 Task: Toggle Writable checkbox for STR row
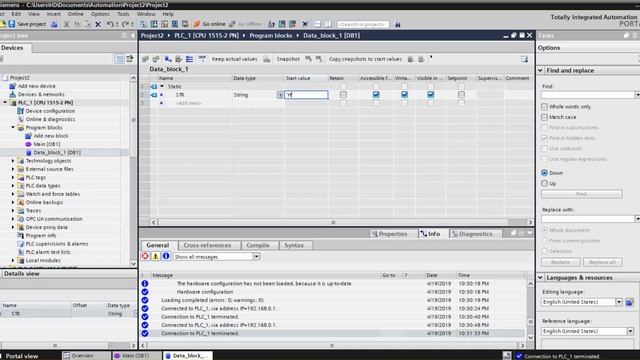[404, 95]
